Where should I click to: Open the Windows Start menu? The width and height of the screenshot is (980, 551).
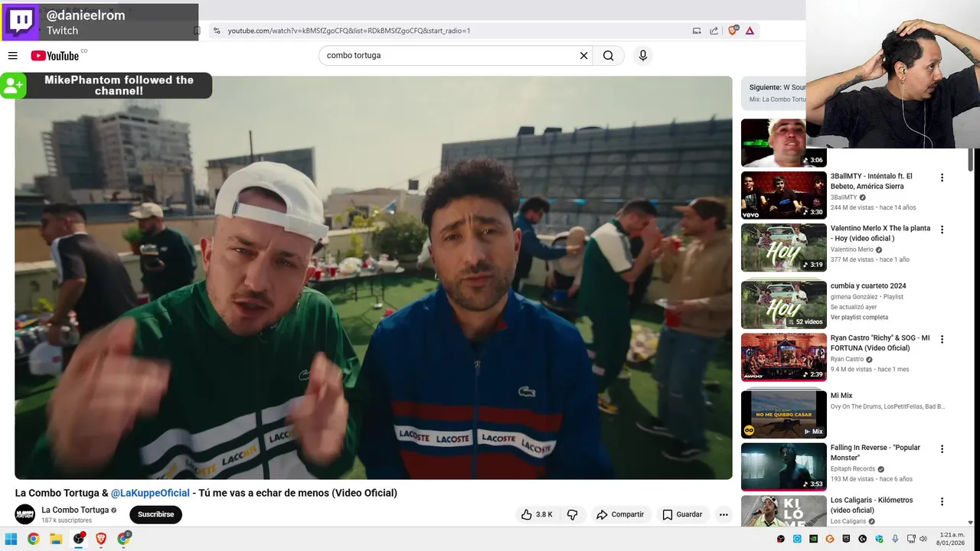click(x=11, y=539)
